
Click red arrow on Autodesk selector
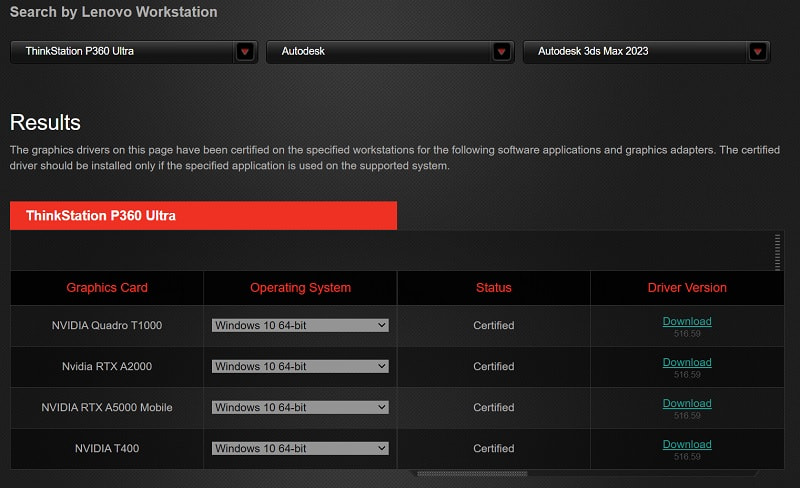pos(502,52)
